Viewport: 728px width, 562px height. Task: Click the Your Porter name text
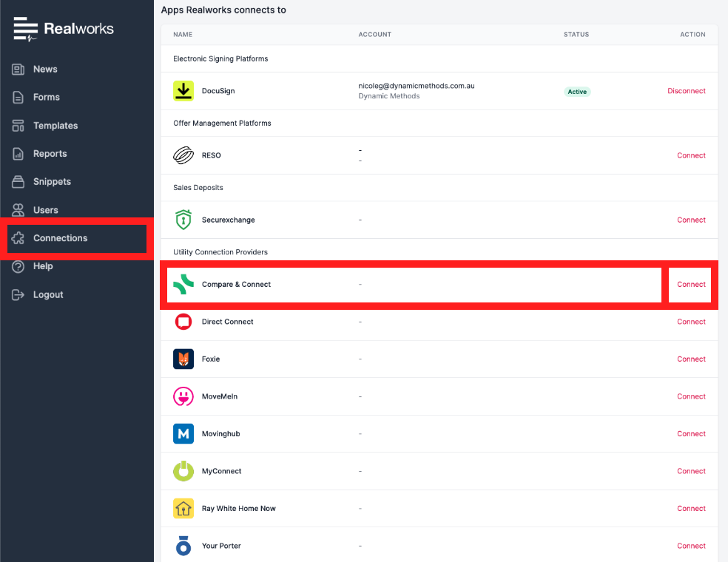(x=221, y=546)
